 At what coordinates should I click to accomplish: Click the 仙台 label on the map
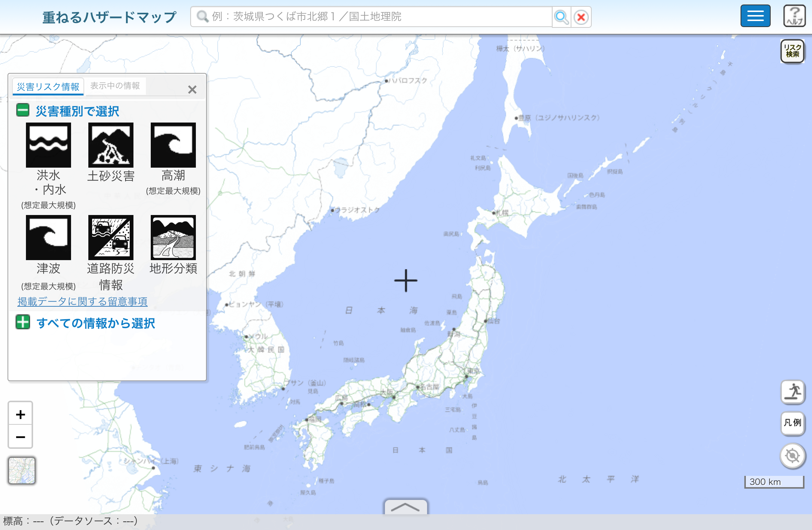[x=494, y=321]
